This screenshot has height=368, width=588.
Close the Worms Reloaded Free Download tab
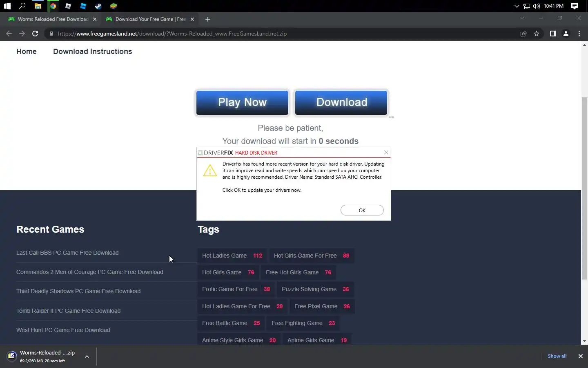tap(95, 19)
